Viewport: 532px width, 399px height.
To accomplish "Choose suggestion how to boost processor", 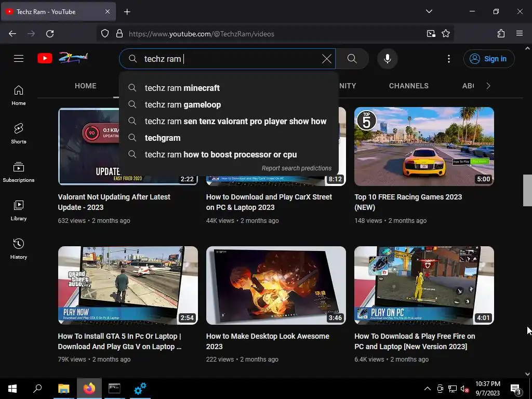I will click(x=229, y=154).
